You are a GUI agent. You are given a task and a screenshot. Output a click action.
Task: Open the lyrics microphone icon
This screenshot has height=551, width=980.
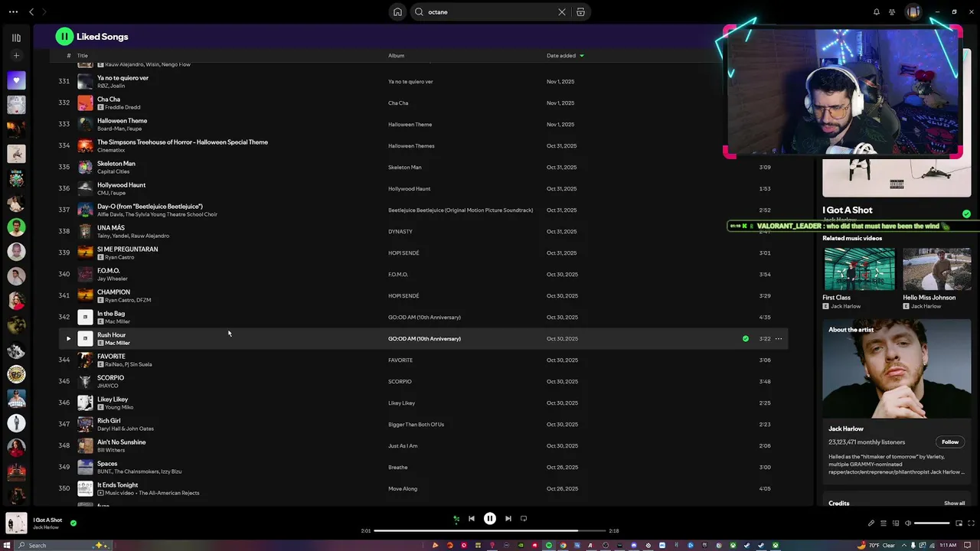tap(871, 523)
